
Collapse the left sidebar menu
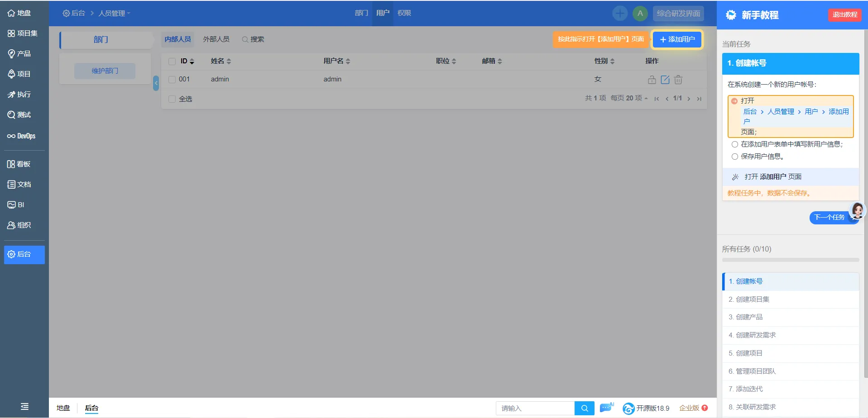point(24,407)
